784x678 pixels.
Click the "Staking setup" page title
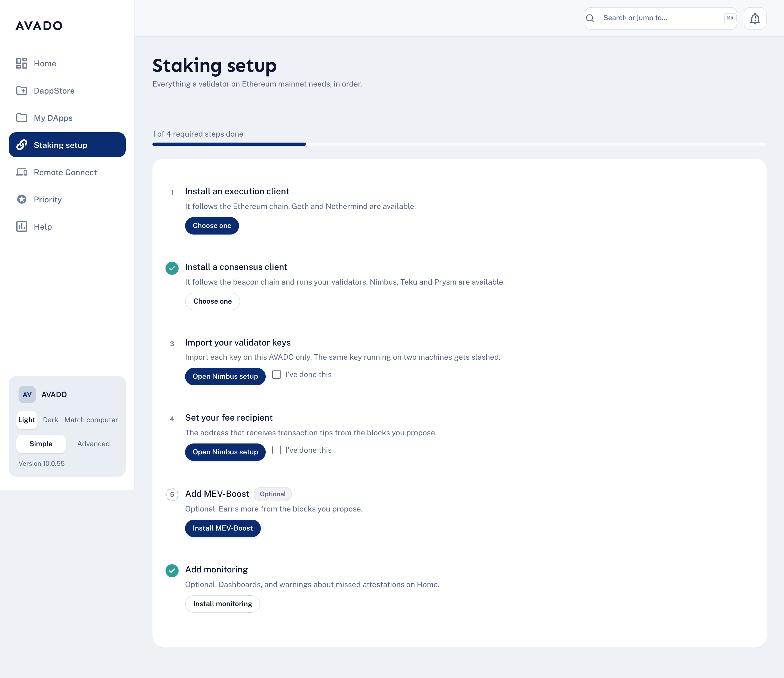pos(215,66)
